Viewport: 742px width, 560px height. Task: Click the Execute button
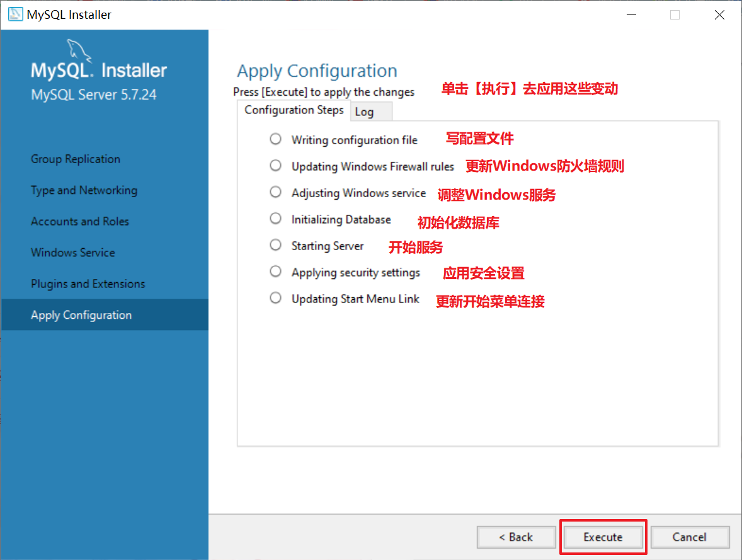pos(603,537)
